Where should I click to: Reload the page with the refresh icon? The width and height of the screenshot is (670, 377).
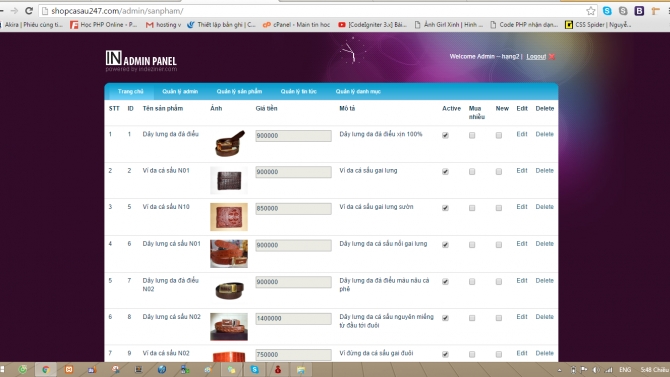coord(29,11)
